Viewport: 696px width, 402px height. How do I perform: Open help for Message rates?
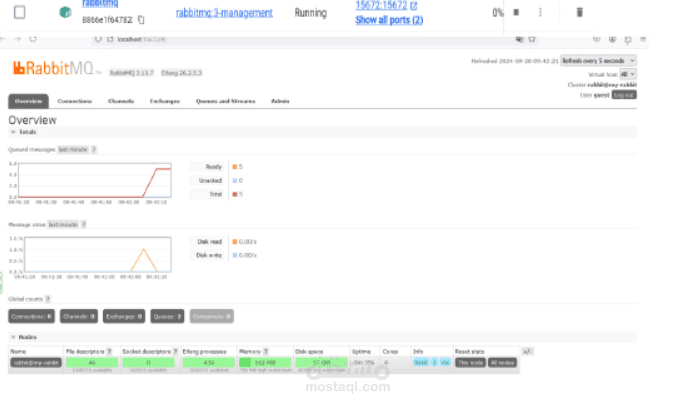[x=83, y=225]
